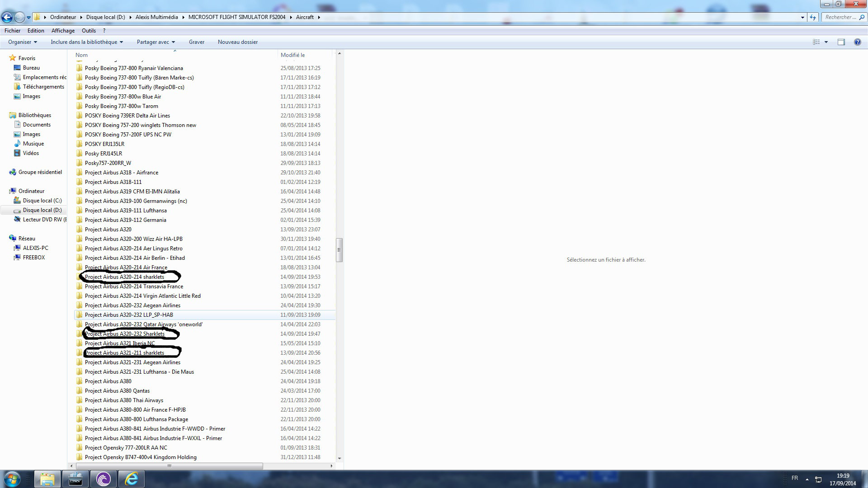Click the refresh address bar icon
Viewport: 868px width, 488px height.
point(813,17)
